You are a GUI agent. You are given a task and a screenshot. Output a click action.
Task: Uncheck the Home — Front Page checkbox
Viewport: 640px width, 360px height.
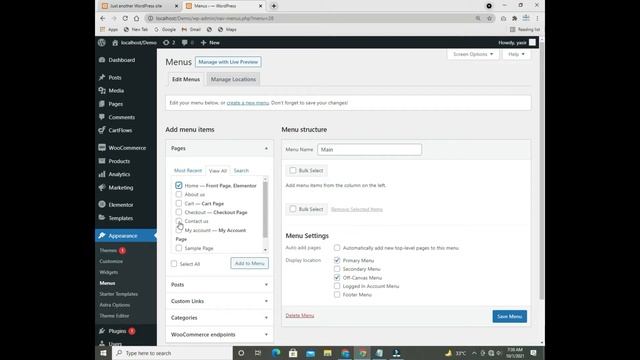tap(179, 185)
